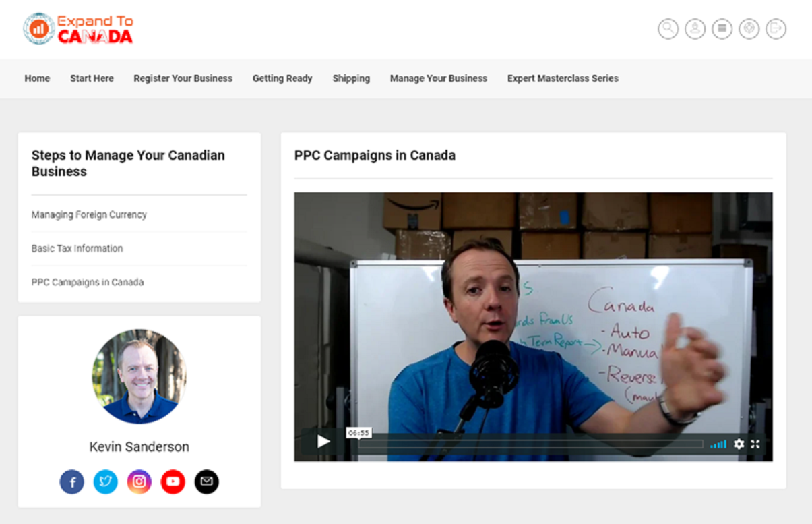The image size is (812, 524).
Task: Visit the Instagram profile icon
Action: pyautogui.click(x=139, y=482)
